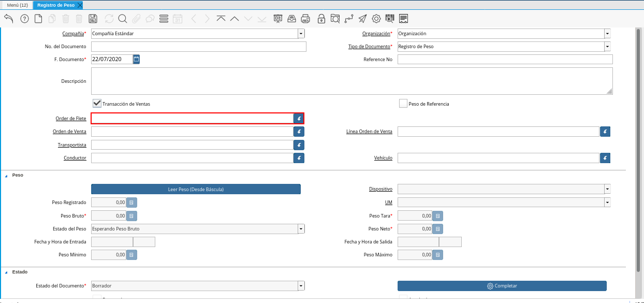This screenshot has height=303, width=644.
Task: Collapse the Peso section
Action: pyautogui.click(x=7, y=176)
